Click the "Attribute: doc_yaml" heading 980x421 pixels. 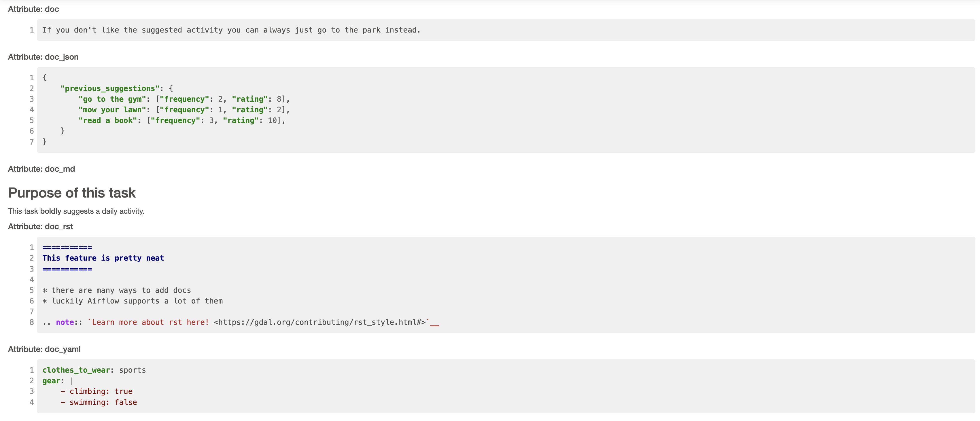tap(44, 349)
